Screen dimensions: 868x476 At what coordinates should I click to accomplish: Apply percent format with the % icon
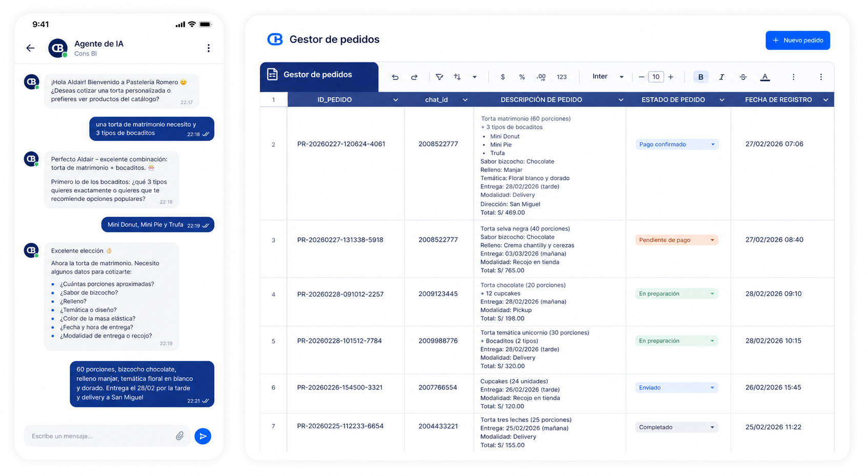(522, 77)
